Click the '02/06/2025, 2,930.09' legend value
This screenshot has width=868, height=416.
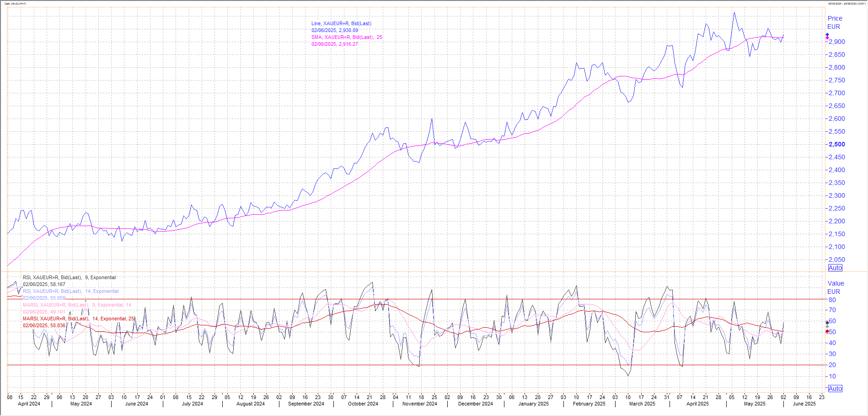tap(335, 30)
